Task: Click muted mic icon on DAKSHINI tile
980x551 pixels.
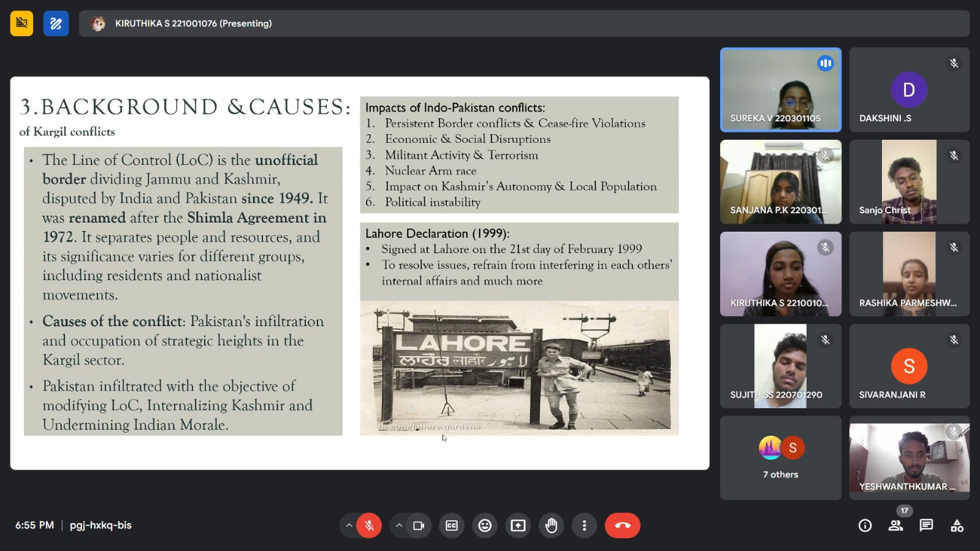Action: tap(954, 63)
